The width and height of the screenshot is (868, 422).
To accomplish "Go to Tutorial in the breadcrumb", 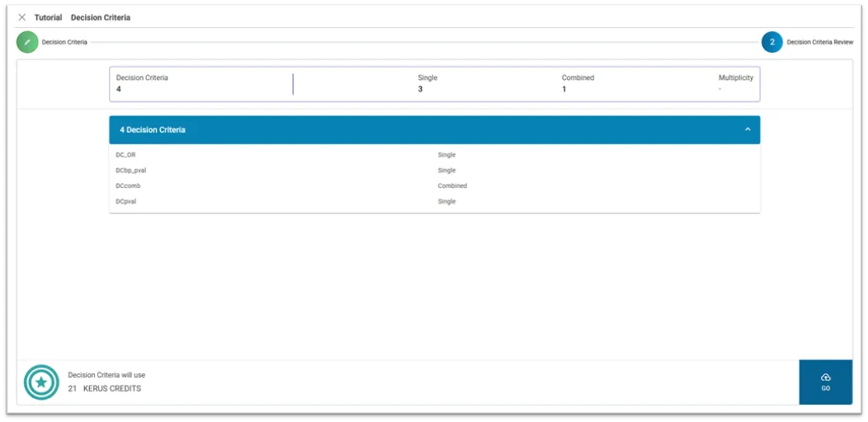I will click(x=48, y=17).
